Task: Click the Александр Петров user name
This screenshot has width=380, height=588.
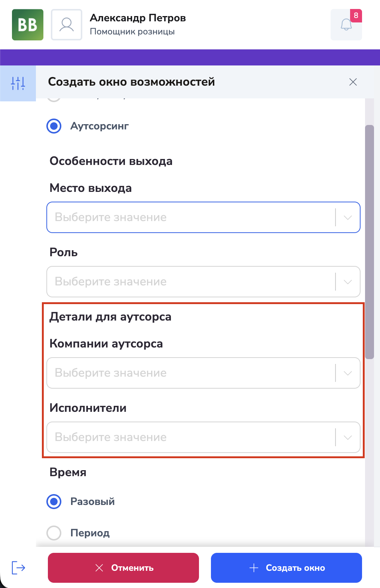Action: point(138,18)
